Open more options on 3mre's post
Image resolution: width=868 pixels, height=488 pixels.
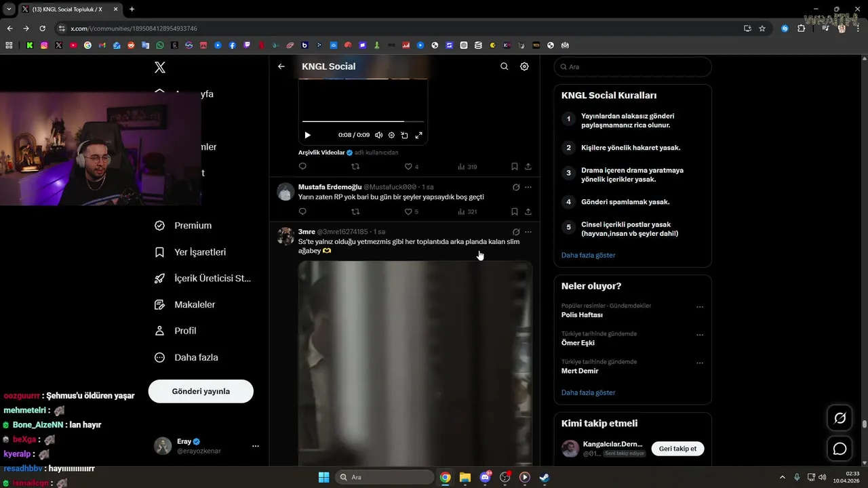(x=528, y=232)
